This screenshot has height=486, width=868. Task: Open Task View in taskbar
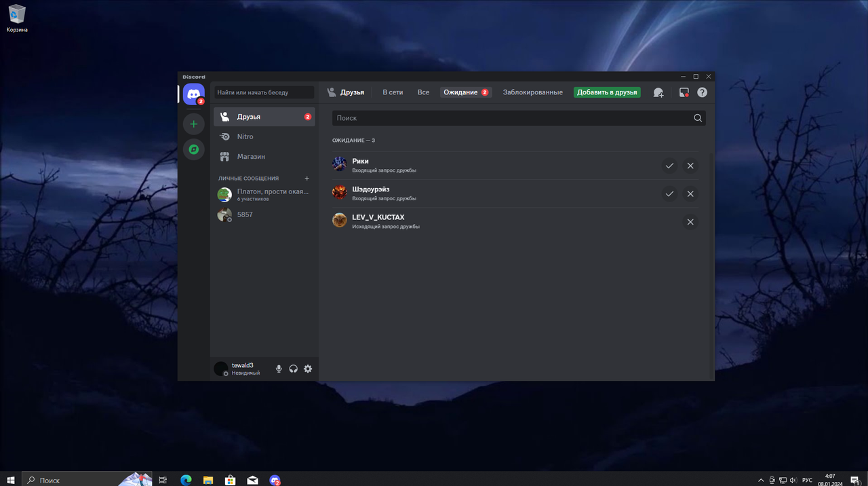[x=163, y=480]
